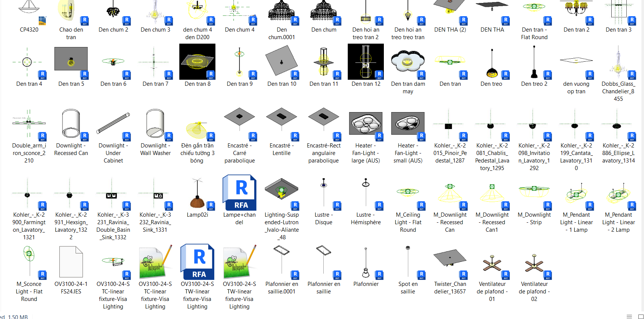644x319 pixels.
Task: Select the Lampe+chandel RFA file icon
Action: point(239,192)
